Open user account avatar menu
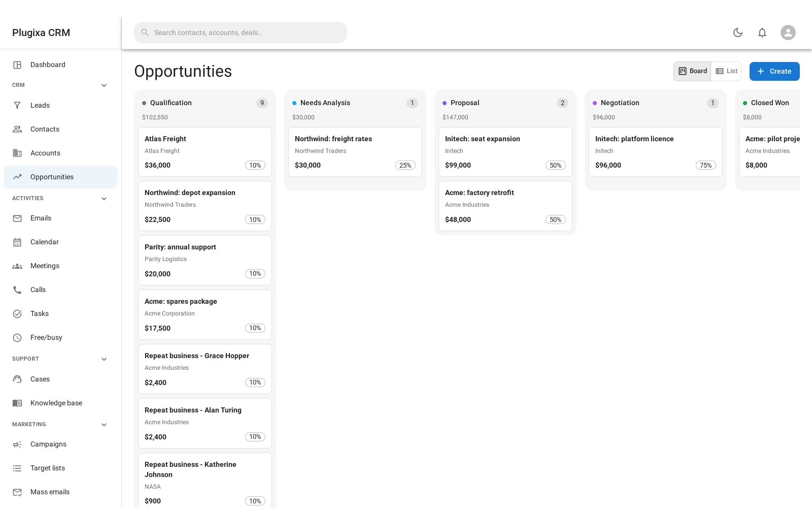812x508 pixels. tap(788, 33)
